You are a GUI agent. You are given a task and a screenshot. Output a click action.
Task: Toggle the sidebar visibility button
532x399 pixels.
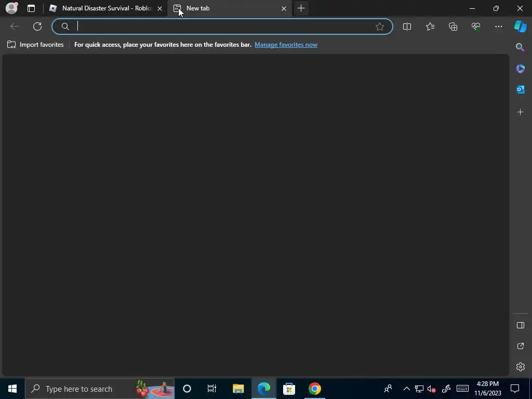point(520,325)
